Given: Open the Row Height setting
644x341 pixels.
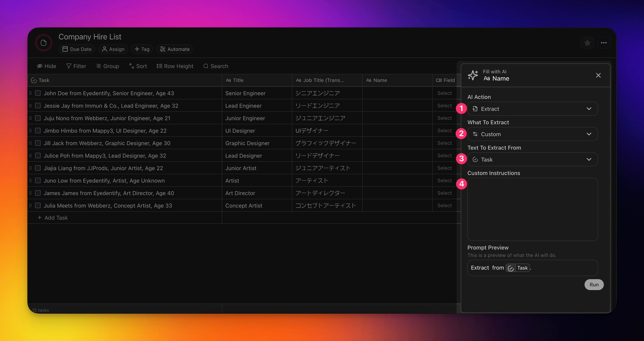Looking at the screenshot, I should (175, 66).
